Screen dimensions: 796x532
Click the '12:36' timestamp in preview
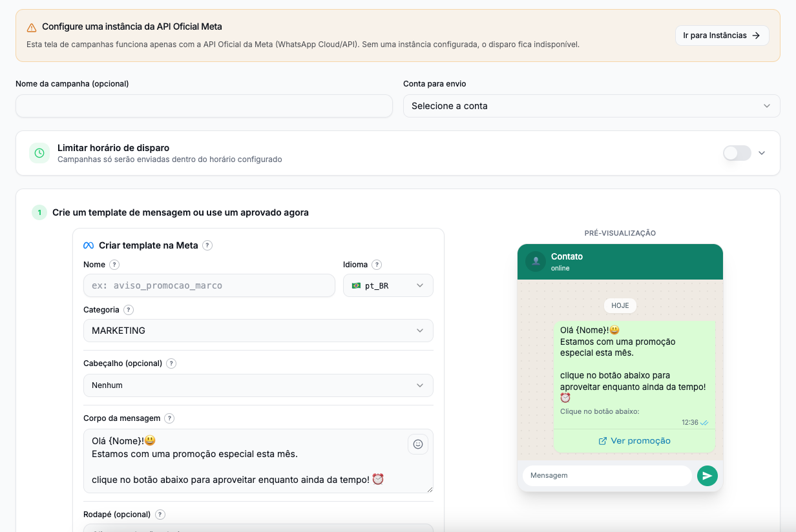click(690, 422)
